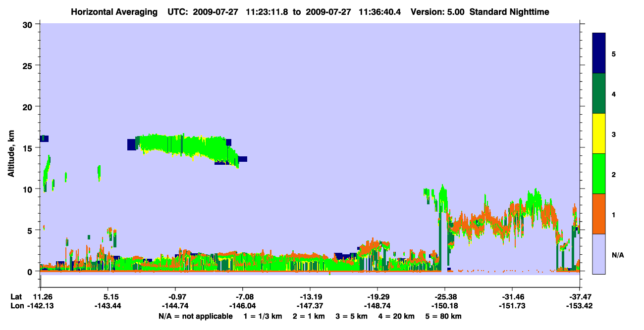
Task: Click the bright green color bar segment for level 2
Action: click(599, 174)
